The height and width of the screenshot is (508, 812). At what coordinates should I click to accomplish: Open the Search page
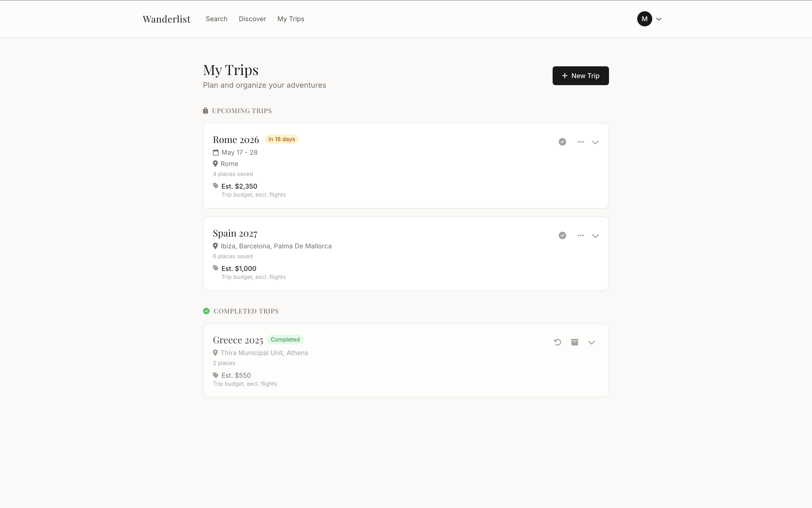[216, 19]
